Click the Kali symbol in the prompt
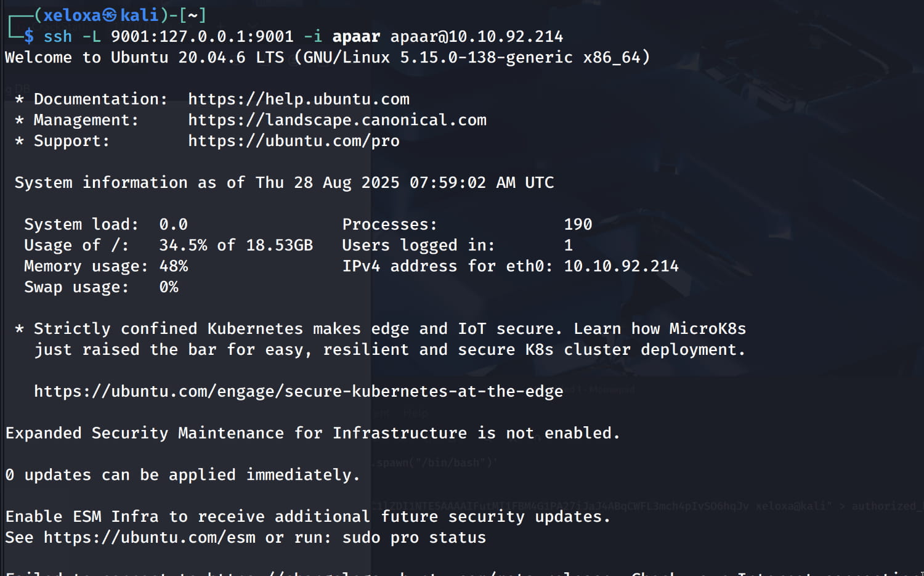This screenshot has width=924, height=576. tap(109, 15)
